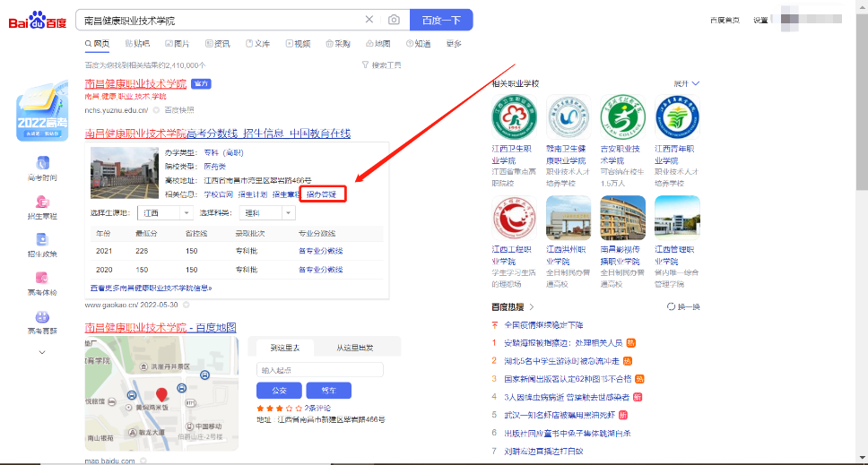
Task: Open the 百度地图 result title
Action: click(x=161, y=327)
